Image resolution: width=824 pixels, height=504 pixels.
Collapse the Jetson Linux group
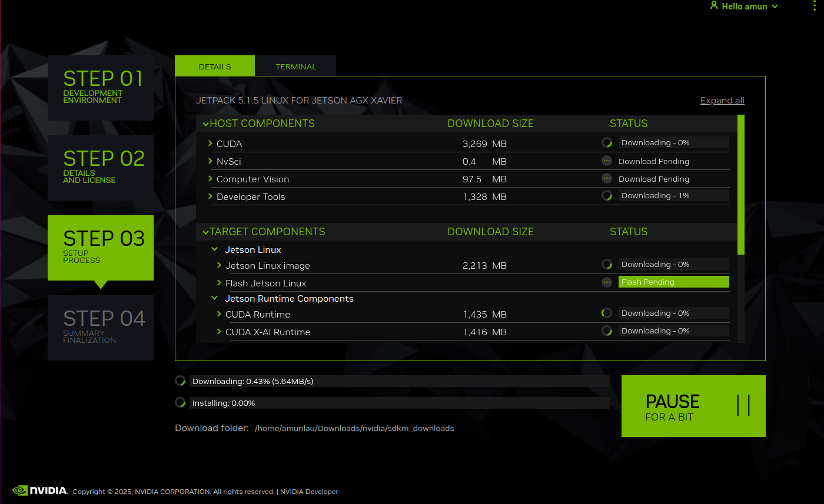[x=215, y=249]
